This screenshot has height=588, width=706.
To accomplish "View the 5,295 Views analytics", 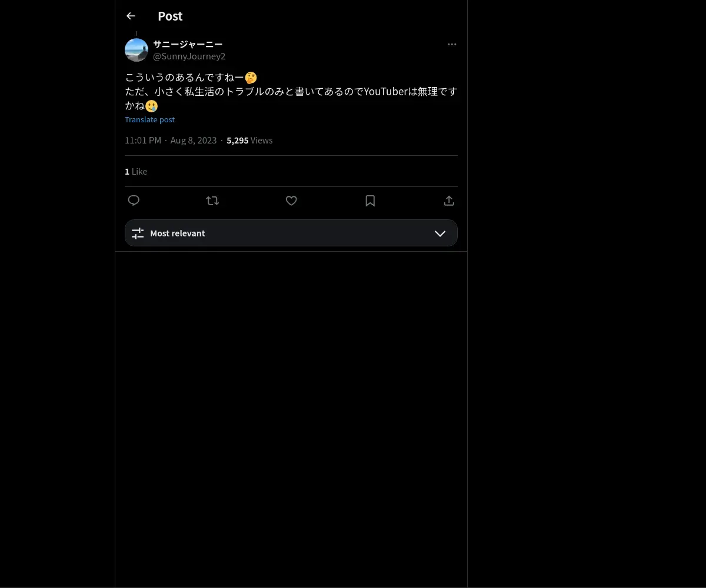I will click(x=249, y=141).
